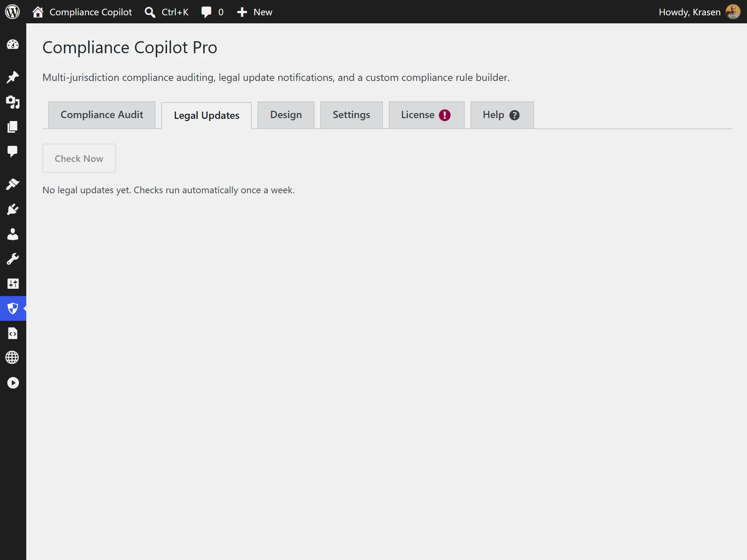Click the play circle sidebar icon
This screenshot has height=560, width=747.
pos(13,383)
